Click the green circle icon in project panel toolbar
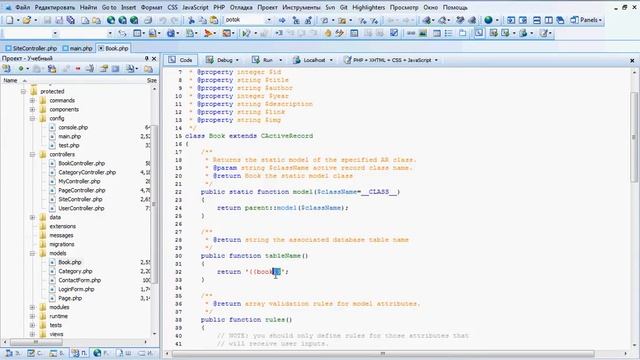 click(x=20, y=69)
